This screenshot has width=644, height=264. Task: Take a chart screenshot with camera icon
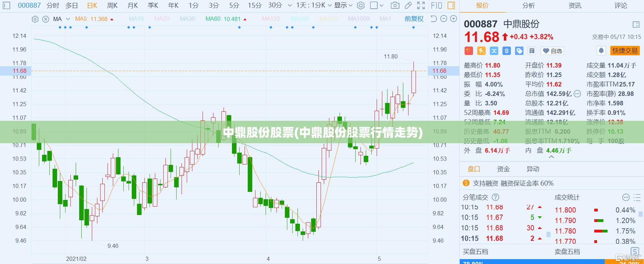coord(395,6)
